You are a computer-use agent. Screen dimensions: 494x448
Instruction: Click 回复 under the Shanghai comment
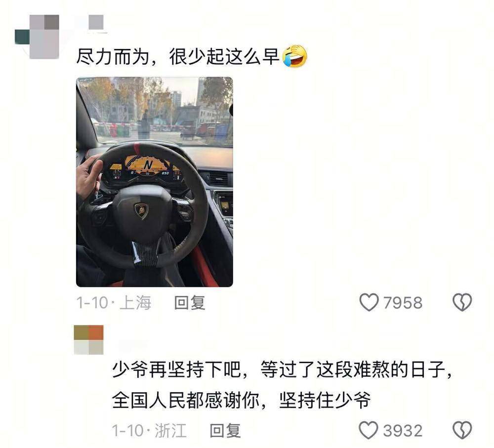[x=190, y=303]
